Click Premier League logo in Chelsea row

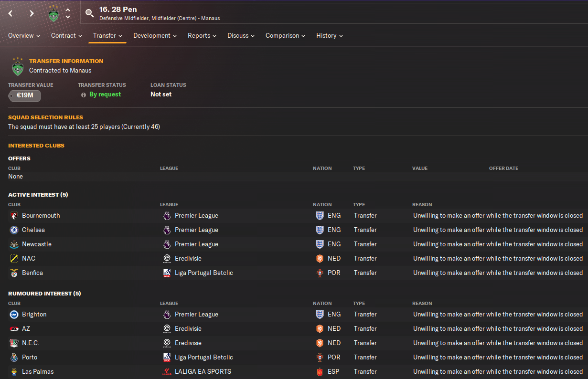(x=167, y=230)
